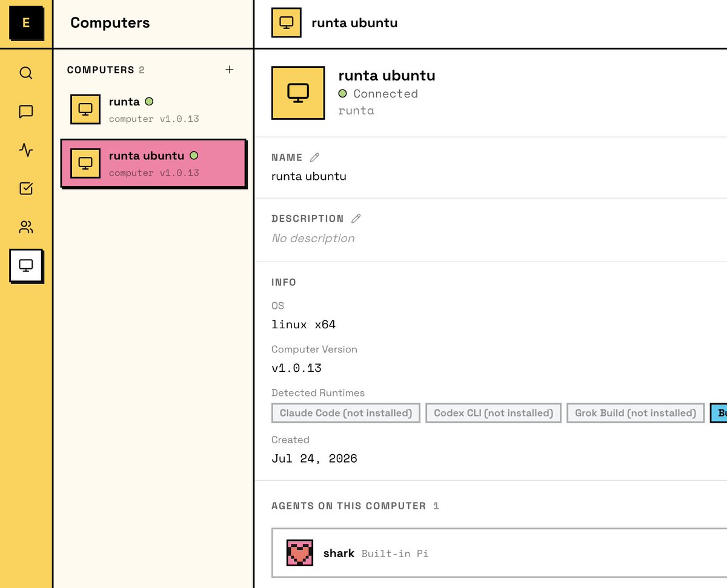Open the activity pulse sidebar icon
The width and height of the screenshot is (727, 588).
coord(25,150)
